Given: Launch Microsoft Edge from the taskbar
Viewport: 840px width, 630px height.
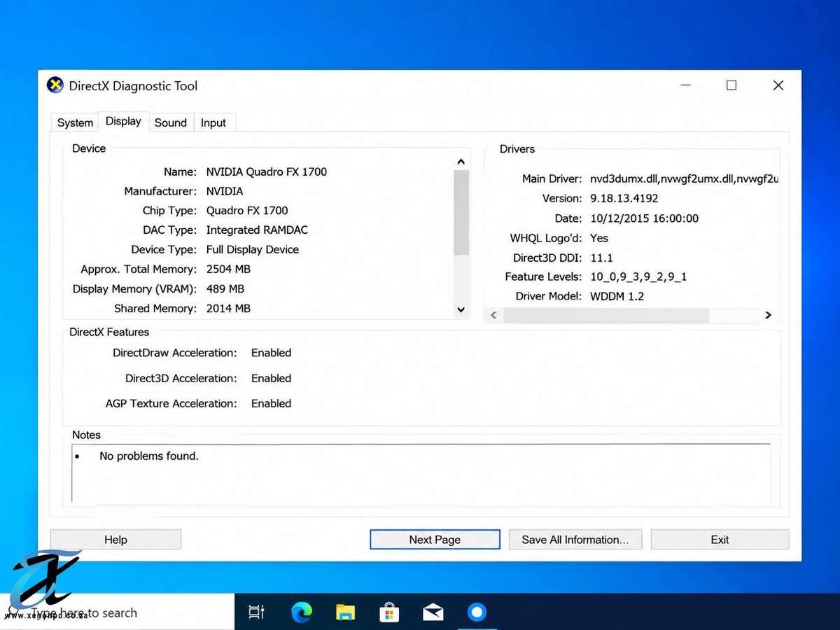Looking at the screenshot, I should [302, 612].
